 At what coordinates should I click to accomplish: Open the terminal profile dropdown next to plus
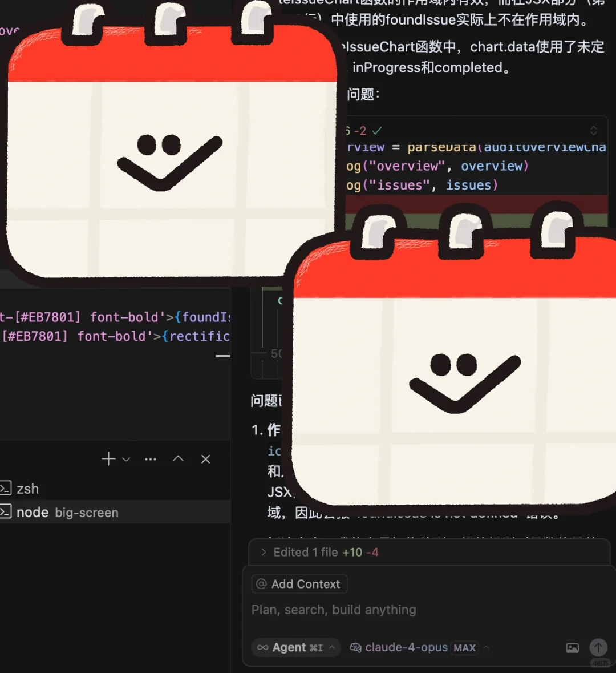(125, 459)
